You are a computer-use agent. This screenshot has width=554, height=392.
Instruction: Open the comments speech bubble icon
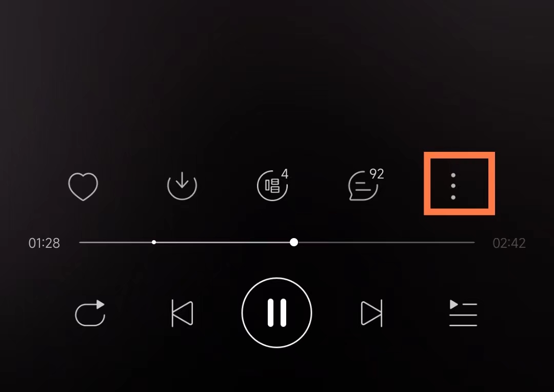pos(363,186)
